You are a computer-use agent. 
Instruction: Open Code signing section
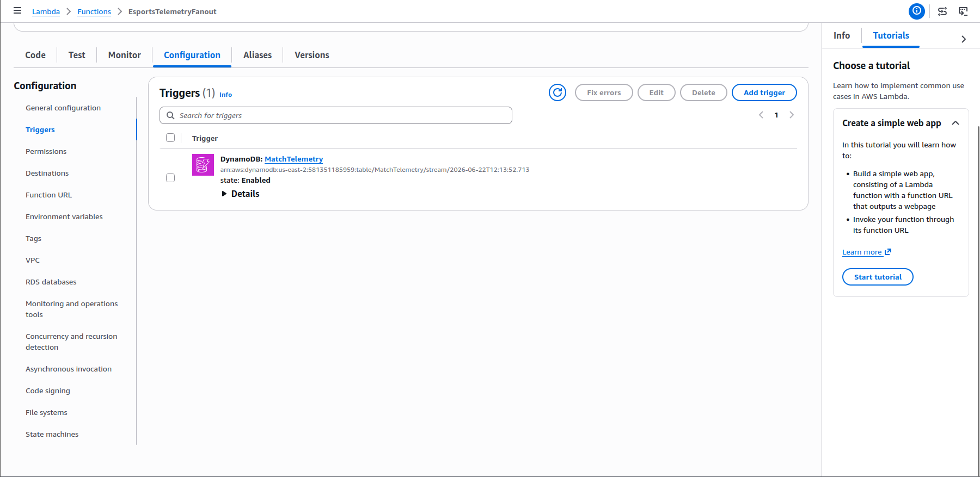point(48,391)
